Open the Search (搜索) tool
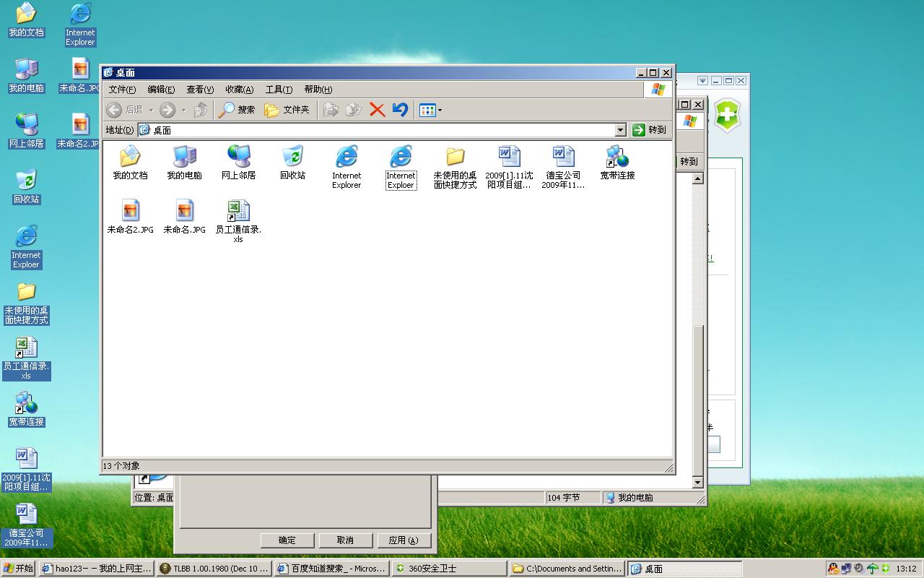Image resolution: width=924 pixels, height=578 pixels. (x=237, y=110)
